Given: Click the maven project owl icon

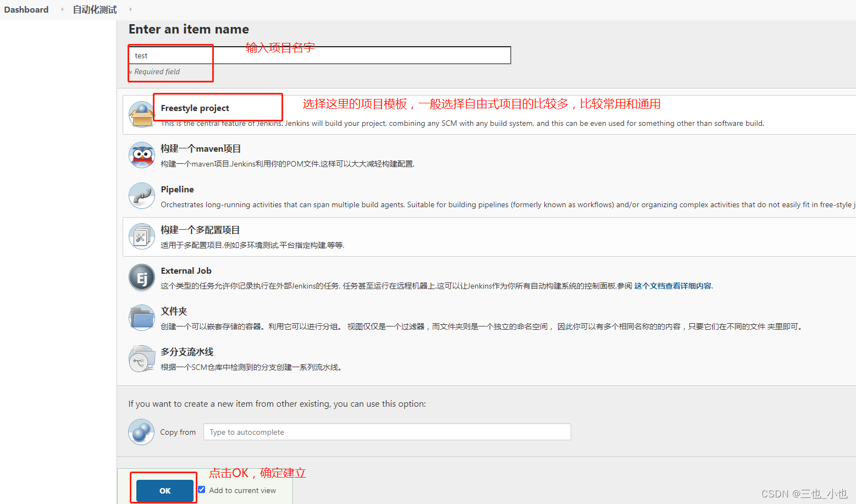Looking at the screenshot, I should [142, 155].
